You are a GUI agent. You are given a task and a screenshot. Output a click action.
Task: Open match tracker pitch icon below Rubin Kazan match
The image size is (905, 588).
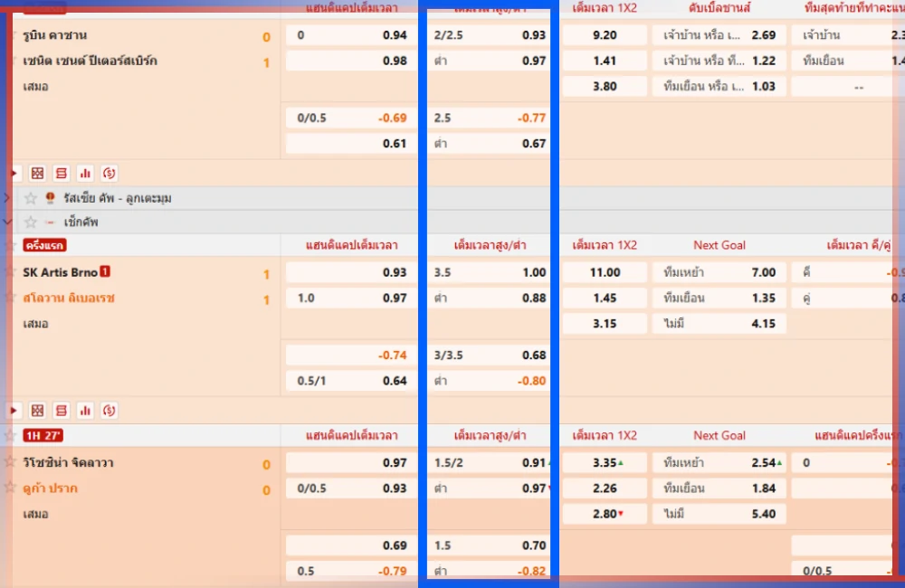tap(37, 174)
